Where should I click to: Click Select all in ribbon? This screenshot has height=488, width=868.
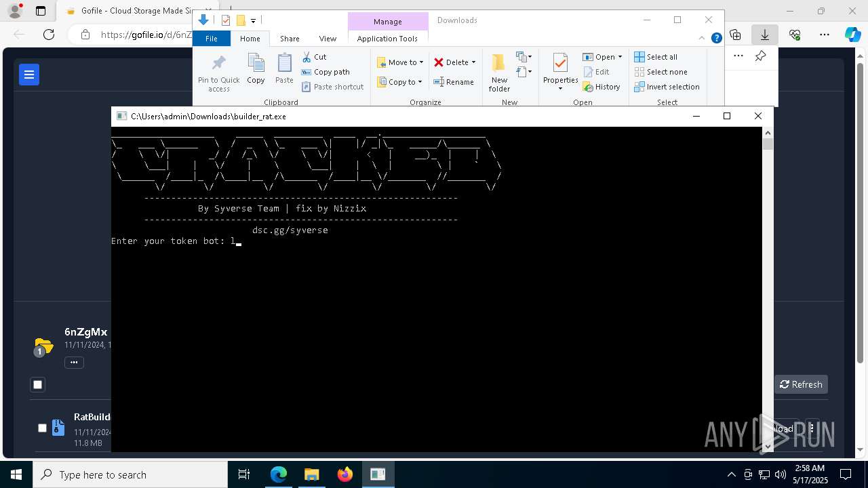point(656,57)
